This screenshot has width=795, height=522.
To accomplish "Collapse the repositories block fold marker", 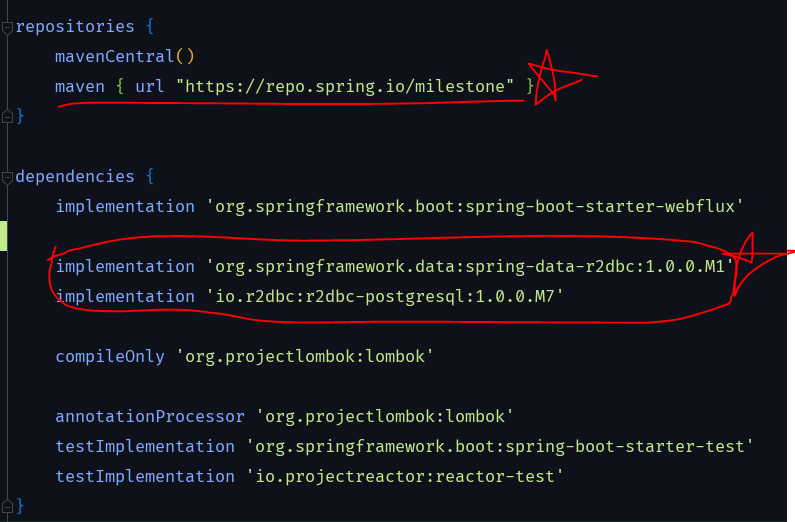I will 7,28.
